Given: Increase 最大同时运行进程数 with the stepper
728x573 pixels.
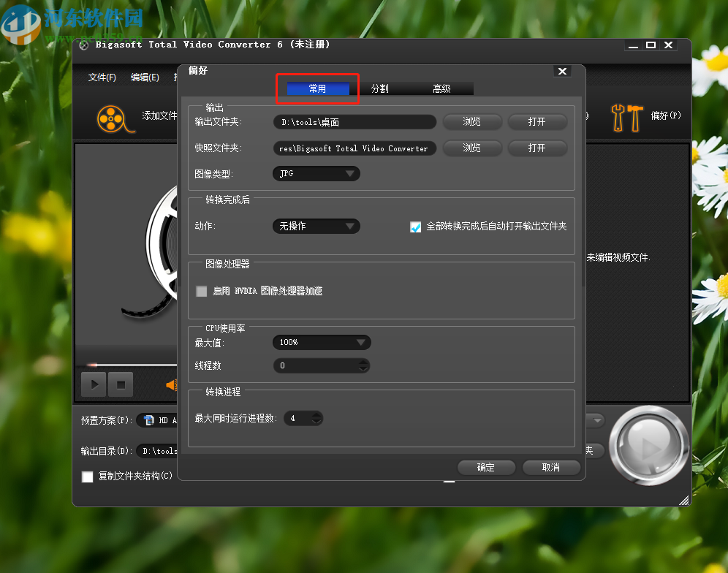Looking at the screenshot, I should pyautogui.click(x=316, y=415).
